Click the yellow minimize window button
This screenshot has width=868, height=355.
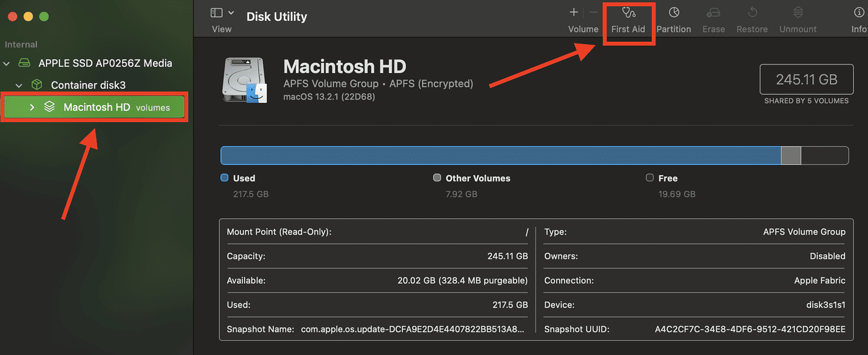point(28,16)
